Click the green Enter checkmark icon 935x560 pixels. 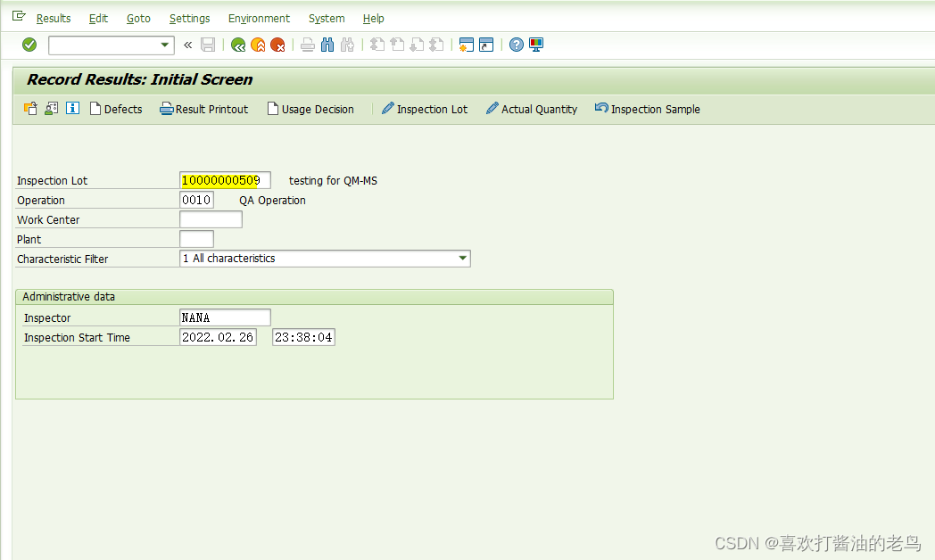click(x=29, y=45)
